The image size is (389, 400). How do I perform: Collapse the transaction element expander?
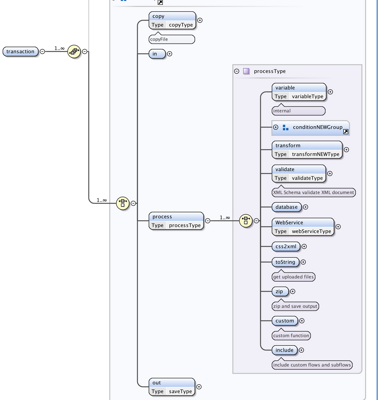(x=42, y=52)
